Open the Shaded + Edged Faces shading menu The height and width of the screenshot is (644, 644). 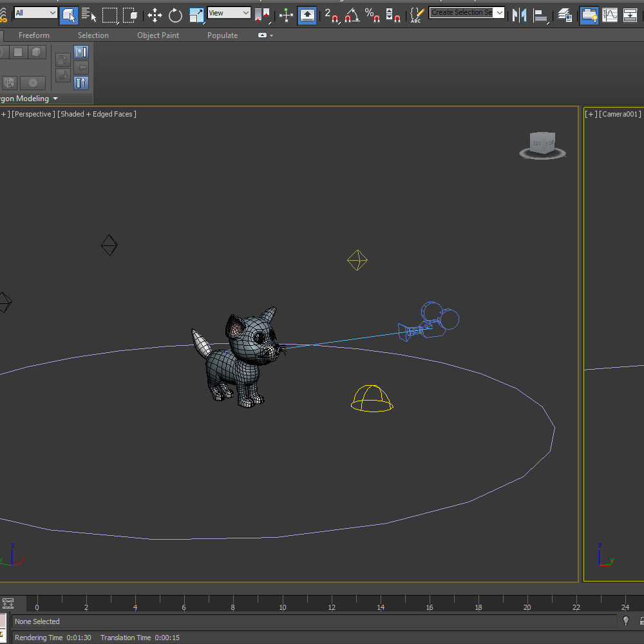click(97, 114)
